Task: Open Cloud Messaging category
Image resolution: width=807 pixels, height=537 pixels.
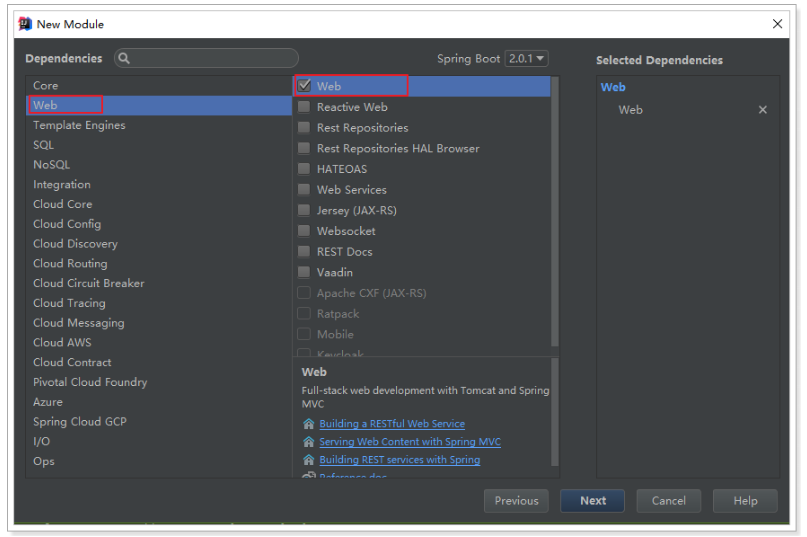Action: pyautogui.click(x=159, y=323)
